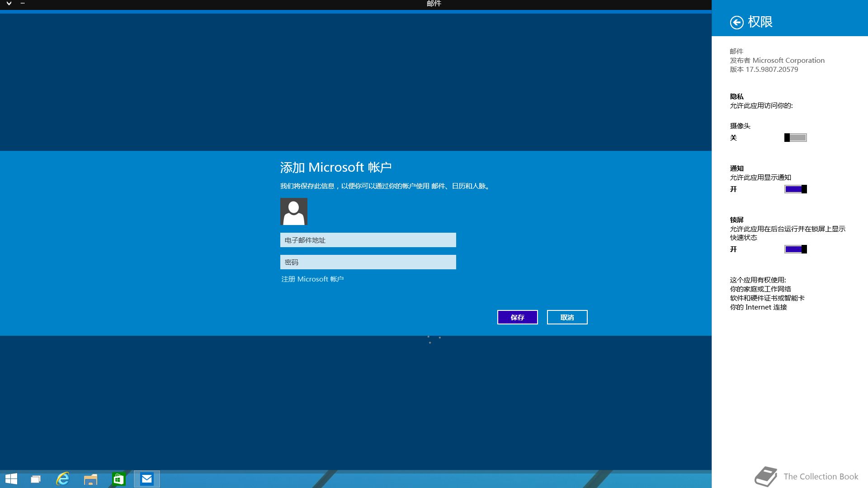Click the 你的家庭或工作网络 entry
Image resolution: width=868 pixels, height=488 pixels.
pos(760,289)
